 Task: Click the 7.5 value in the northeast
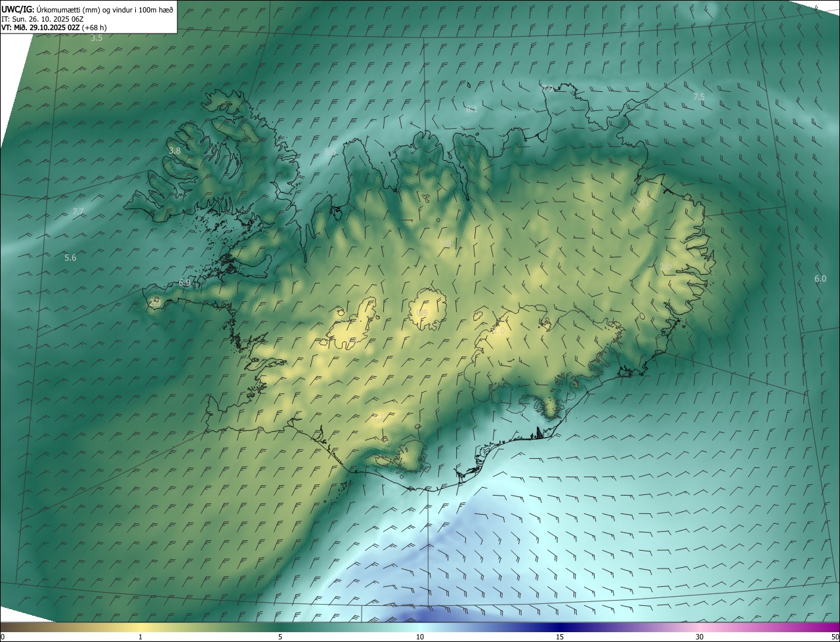(699, 97)
